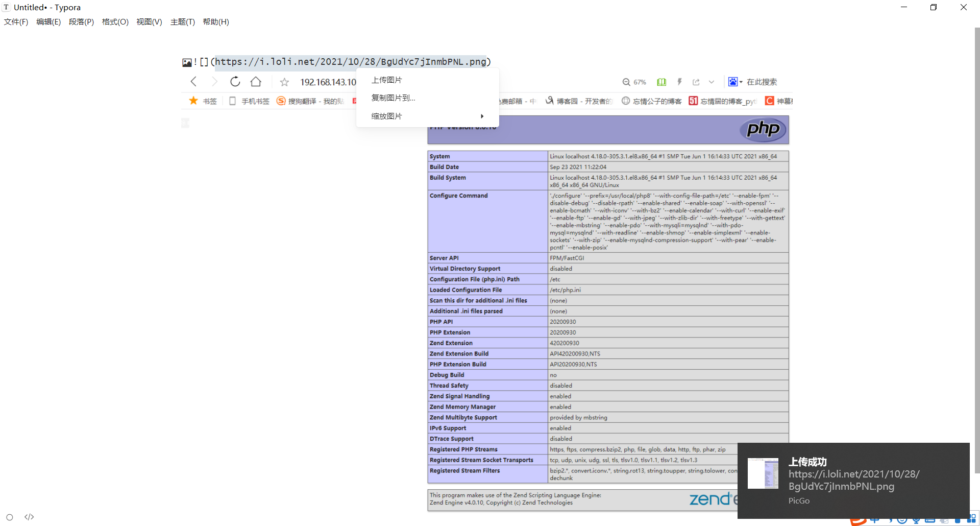Click the image icon before the markdown link
This screenshot has width=980, height=526.
click(187, 62)
